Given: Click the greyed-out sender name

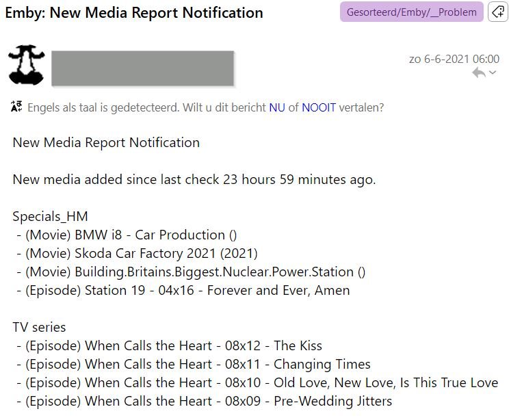Looking at the screenshot, I should tap(142, 68).
